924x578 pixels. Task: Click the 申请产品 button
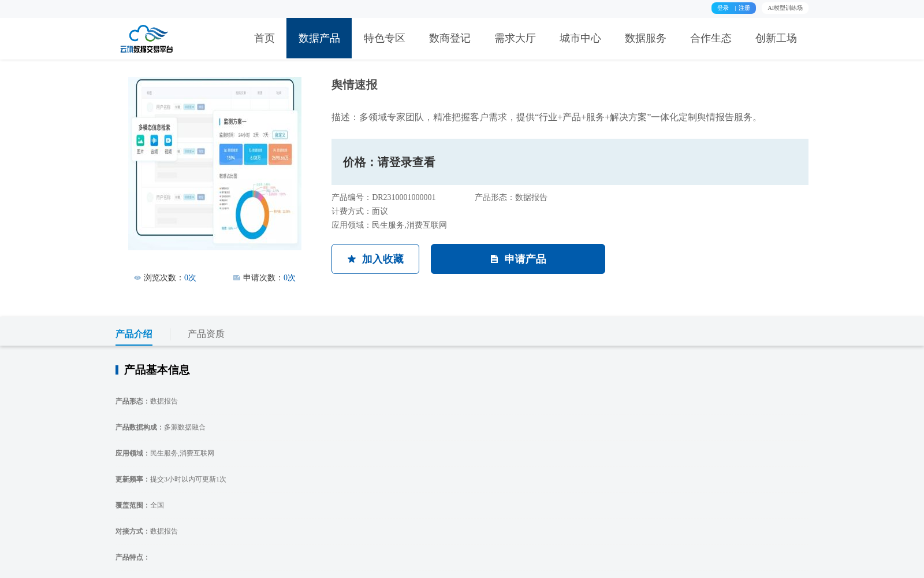click(x=518, y=259)
